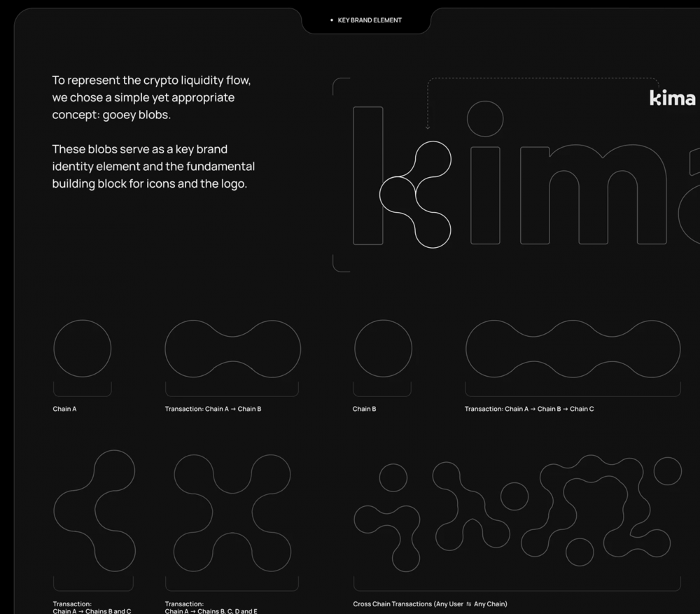Viewport: 700px width, 614px height.
Task: Click the small white kima logo
Action: coord(672,98)
